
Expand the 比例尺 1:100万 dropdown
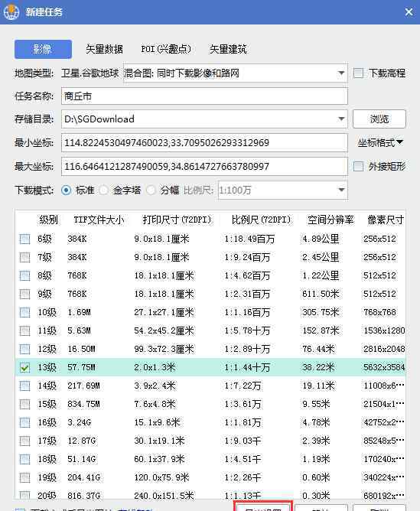(341, 190)
